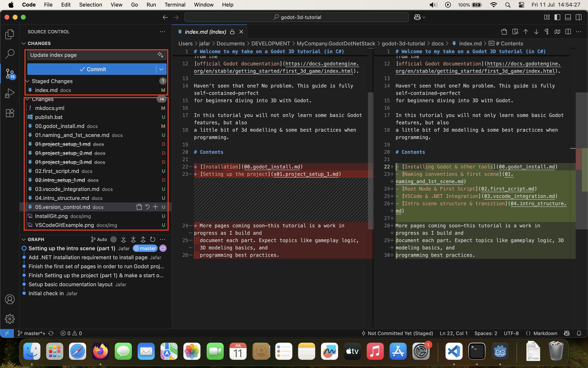
Task: Stage changes on 05.version_control.md row
Action: 155,207
